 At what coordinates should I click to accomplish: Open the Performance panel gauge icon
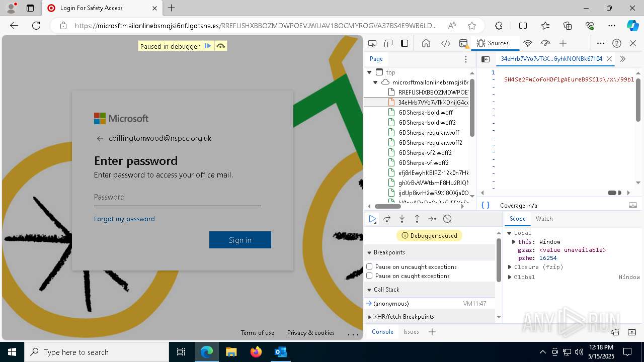545,43
